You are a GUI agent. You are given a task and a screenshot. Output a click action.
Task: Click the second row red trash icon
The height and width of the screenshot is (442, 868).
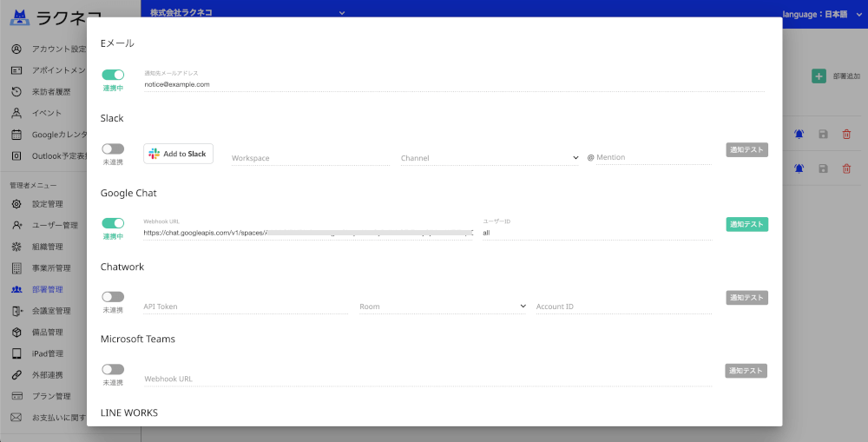click(846, 168)
